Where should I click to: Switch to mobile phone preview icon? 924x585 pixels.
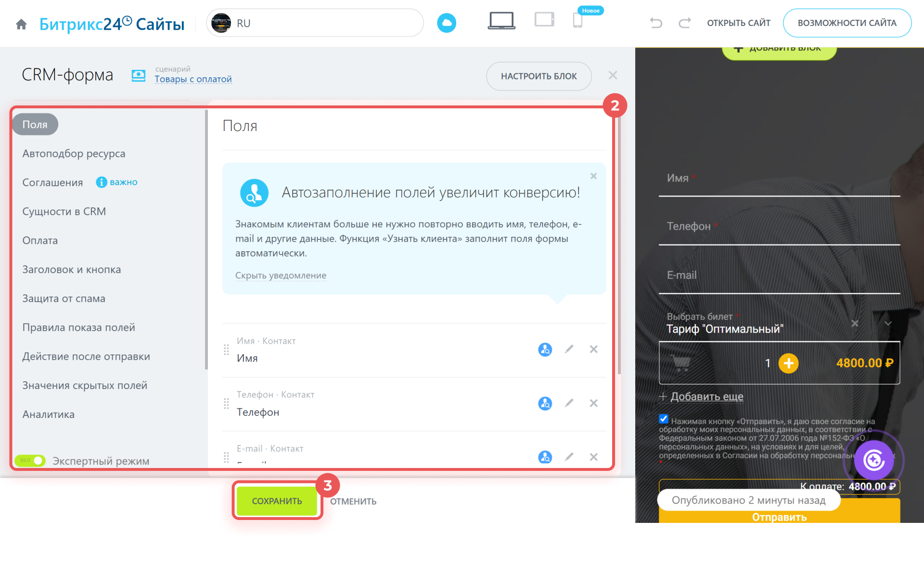coord(577,21)
